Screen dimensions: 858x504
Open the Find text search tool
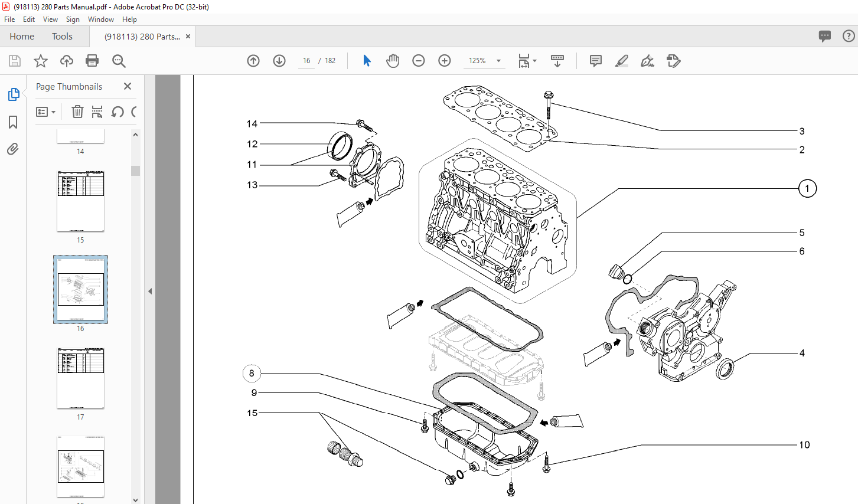click(119, 61)
